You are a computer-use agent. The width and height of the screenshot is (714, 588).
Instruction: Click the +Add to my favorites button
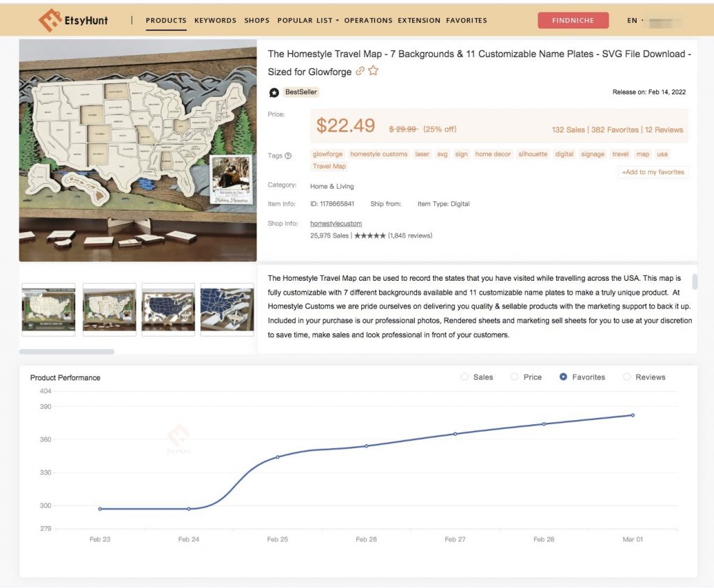pos(653,172)
